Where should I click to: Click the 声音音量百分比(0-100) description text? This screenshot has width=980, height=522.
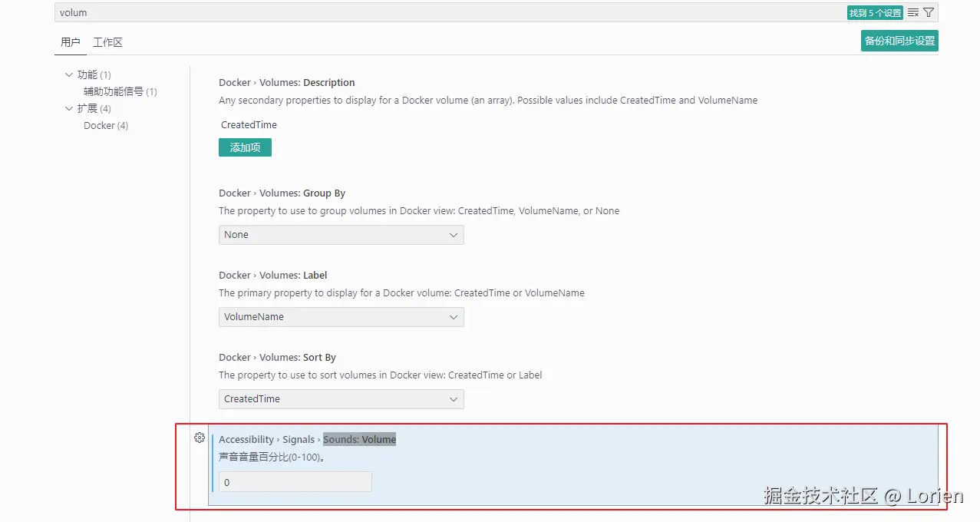272,458
